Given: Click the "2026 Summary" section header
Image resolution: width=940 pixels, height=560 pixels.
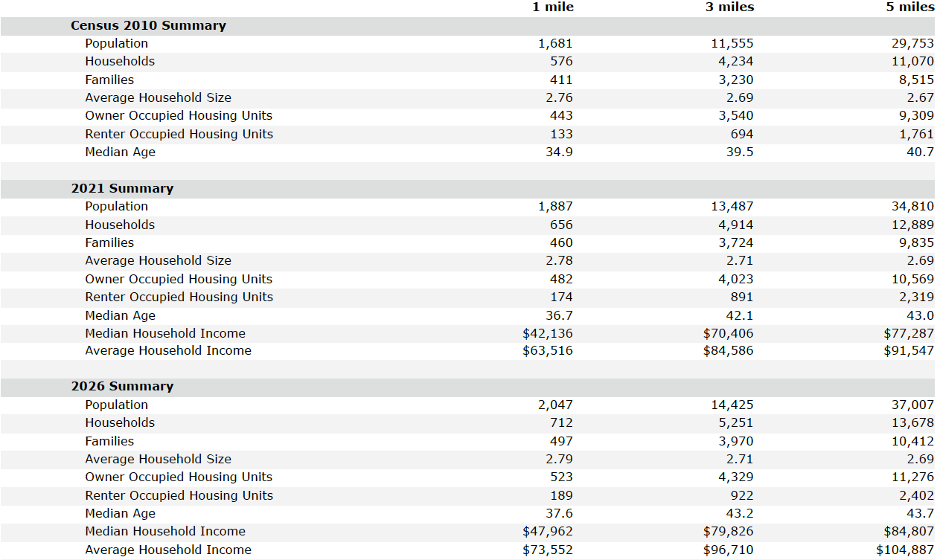Looking at the screenshot, I should pos(122,386).
